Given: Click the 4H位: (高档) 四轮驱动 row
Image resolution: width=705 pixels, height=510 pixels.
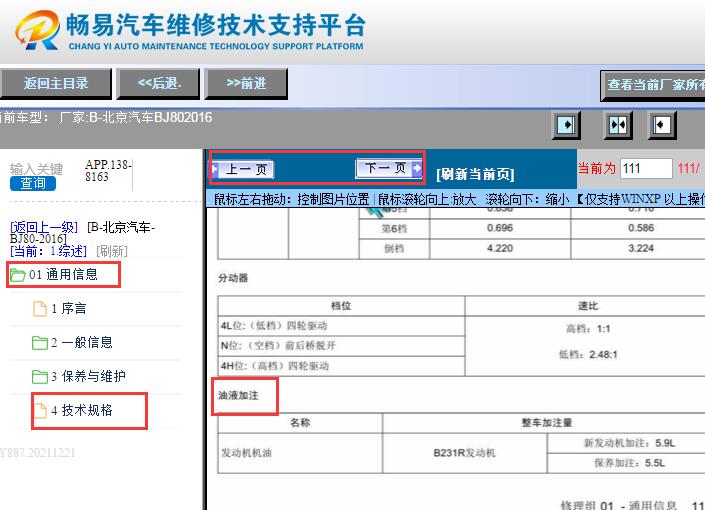Looking at the screenshot, I should [x=341, y=366].
